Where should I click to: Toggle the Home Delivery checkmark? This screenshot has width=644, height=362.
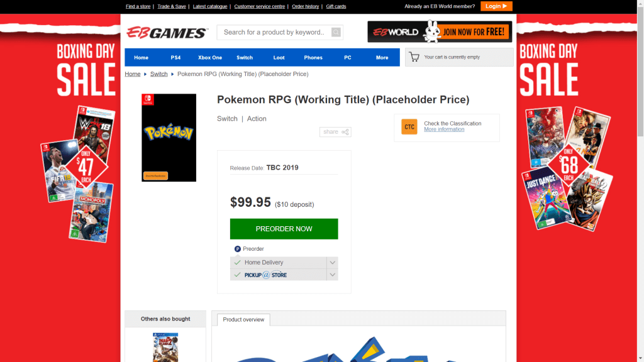(x=237, y=262)
